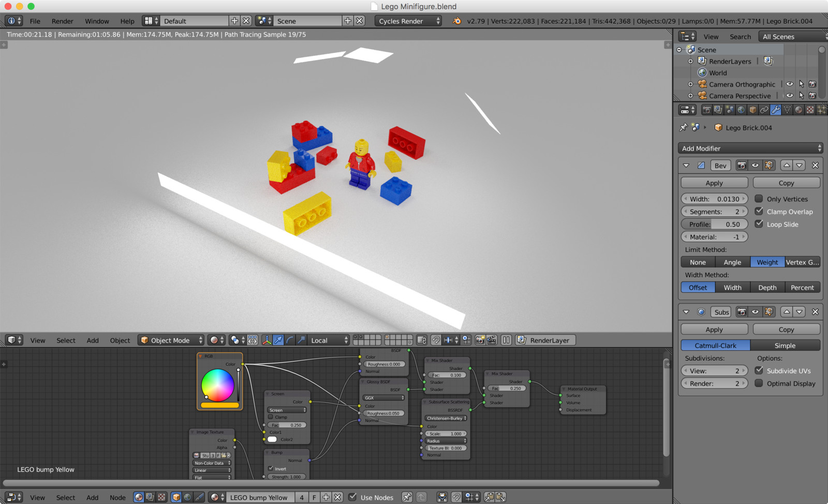
Task: Uncheck Clamp Overlap in Bevel modifier
Action: click(x=759, y=211)
